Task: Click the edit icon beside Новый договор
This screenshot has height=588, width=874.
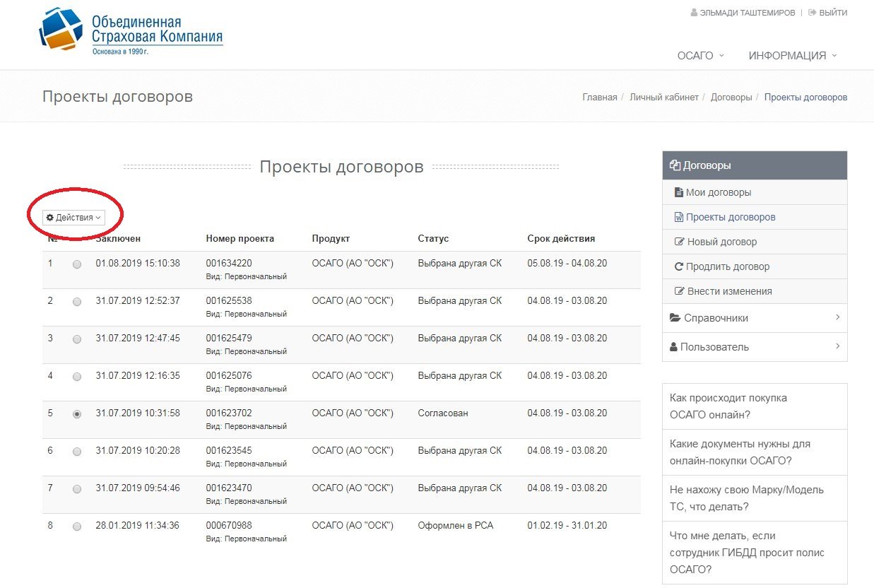Action: [x=680, y=242]
